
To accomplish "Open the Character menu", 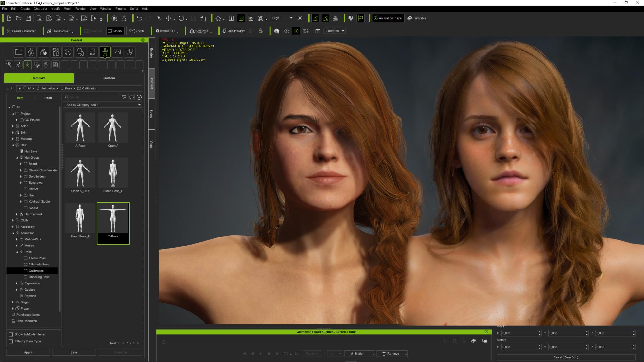I will 40,9.
